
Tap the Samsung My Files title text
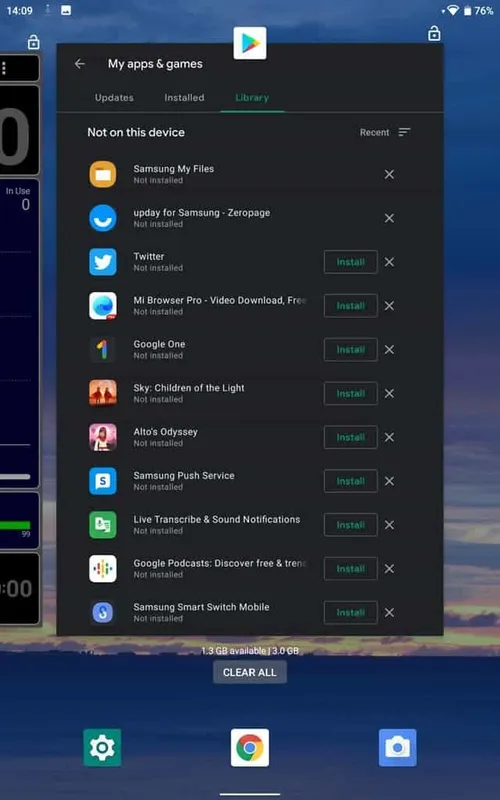tap(174, 169)
